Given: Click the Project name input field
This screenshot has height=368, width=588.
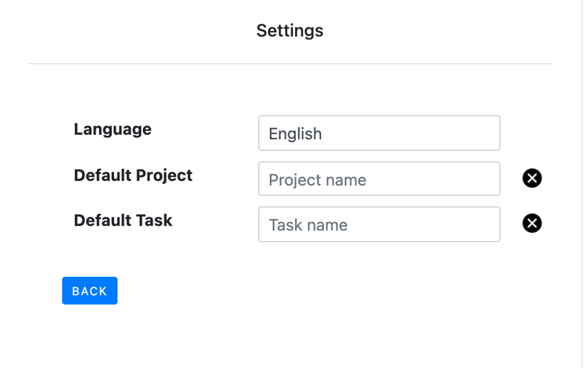Looking at the screenshot, I should (379, 179).
